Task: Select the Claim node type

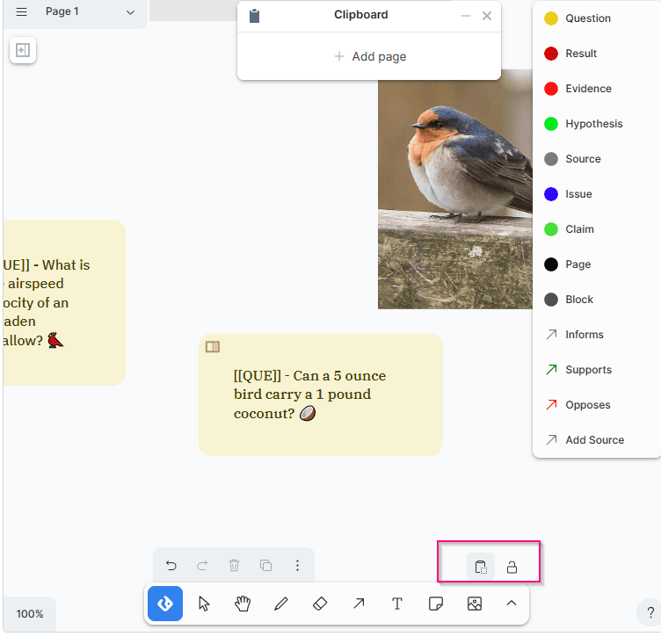Action: click(596, 229)
